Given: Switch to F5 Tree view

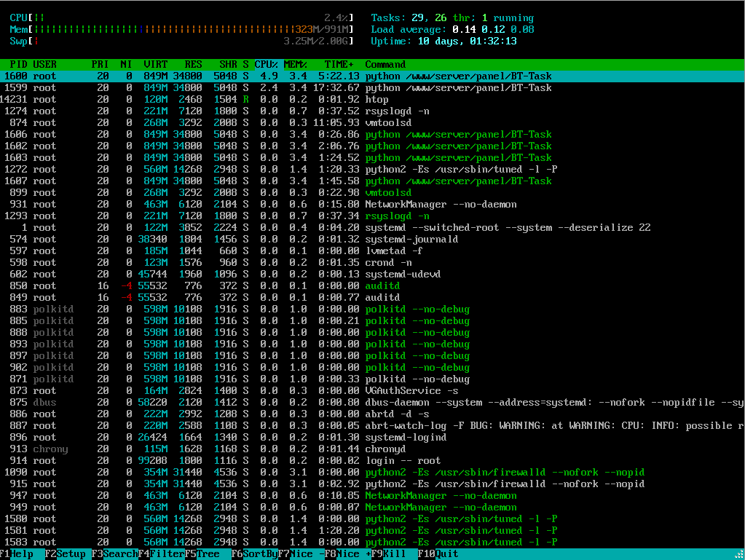Looking at the screenshot, I should coord(202,554).
